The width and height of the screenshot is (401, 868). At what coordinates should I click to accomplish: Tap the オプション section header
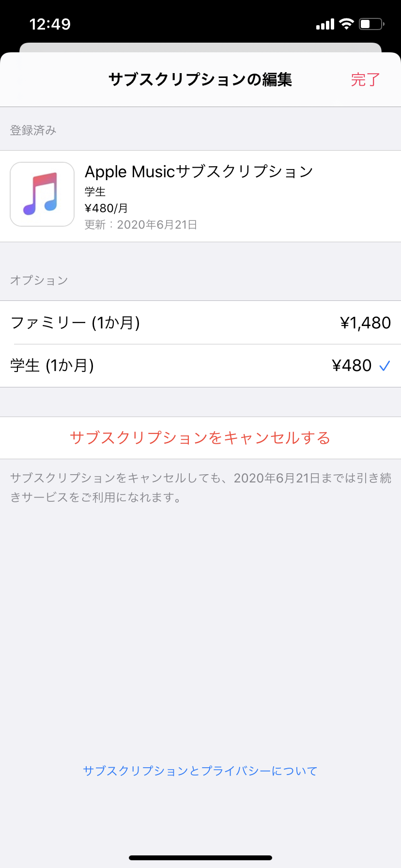pyautogui.click(x=39, y=280)
